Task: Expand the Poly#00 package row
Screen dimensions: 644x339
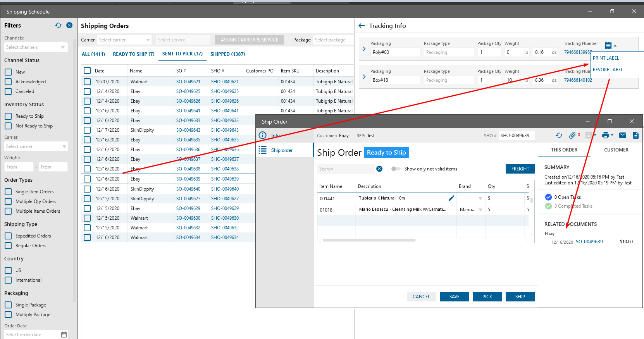Action: 364,49
